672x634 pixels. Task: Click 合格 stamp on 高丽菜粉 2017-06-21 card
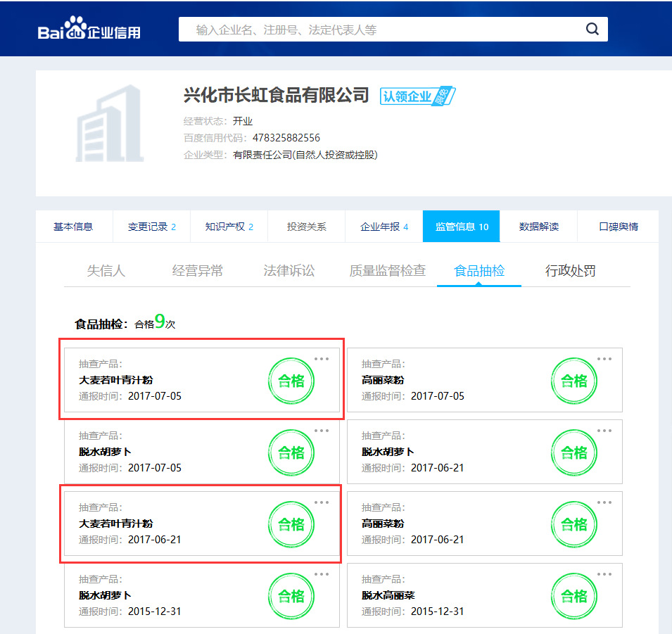[x=574, y=525]
